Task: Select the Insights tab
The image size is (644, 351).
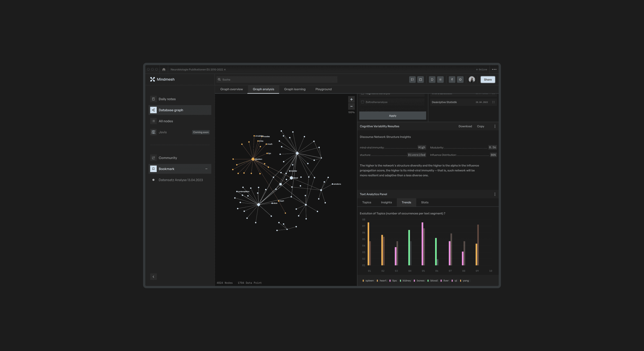Action: click(386, 202)
